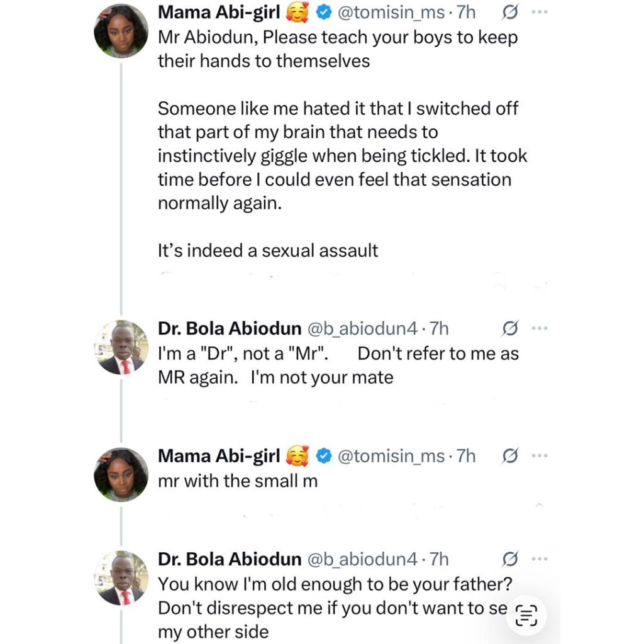Screen dimensions: 644x644
Task: Click Grok icon on 'mr with the small m' tweet
Action: click(511, 456)
